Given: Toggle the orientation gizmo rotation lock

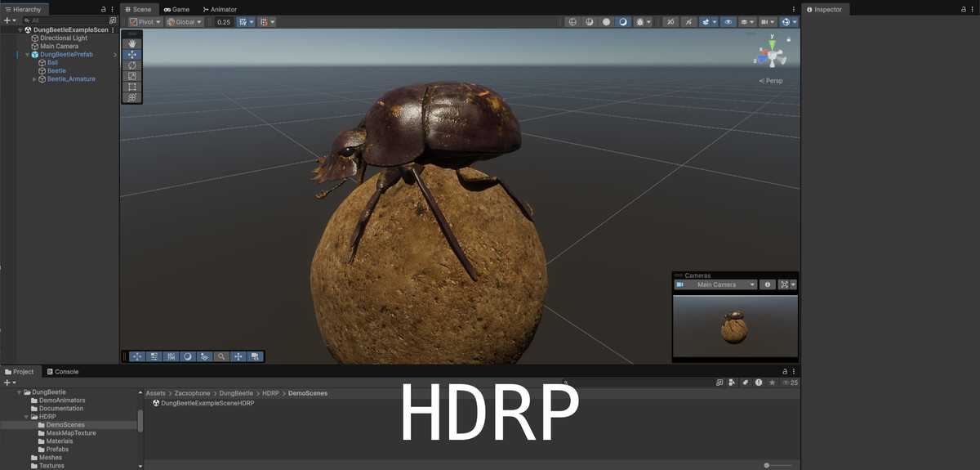Looking at the screenshot, I should pyautogui.click(x=789, y=39).
